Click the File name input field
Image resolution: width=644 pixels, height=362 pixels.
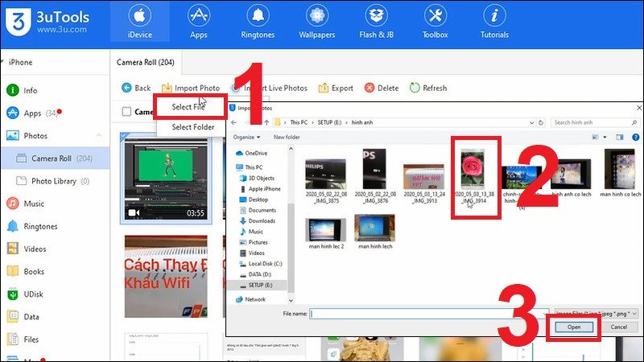pyautogui.click(x=429, y=314)
